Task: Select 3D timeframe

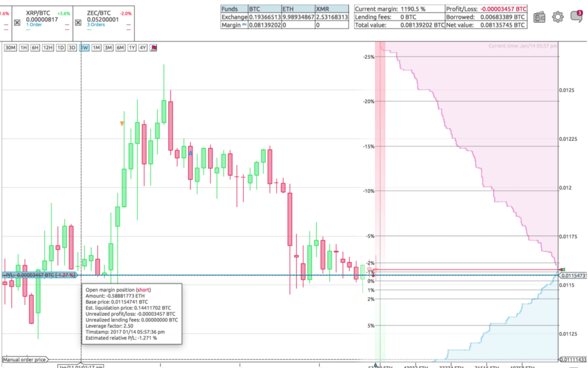Action: 72,48
